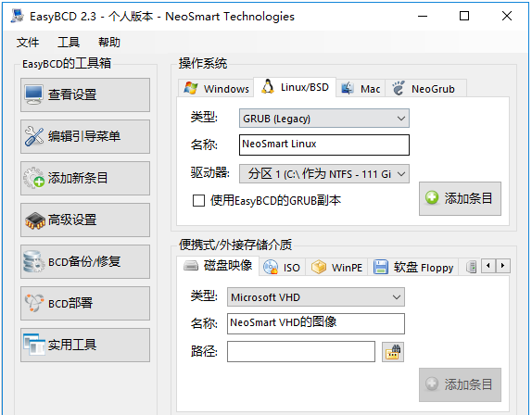
Task: Click the box icon on WinPE tab
Action: (x=319, y=267)
